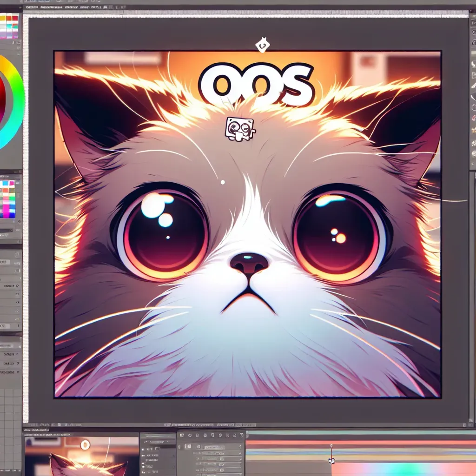Toggle the first row in the bottom list panel
This screenshot has height=476, width=476.
pos(150,450)
